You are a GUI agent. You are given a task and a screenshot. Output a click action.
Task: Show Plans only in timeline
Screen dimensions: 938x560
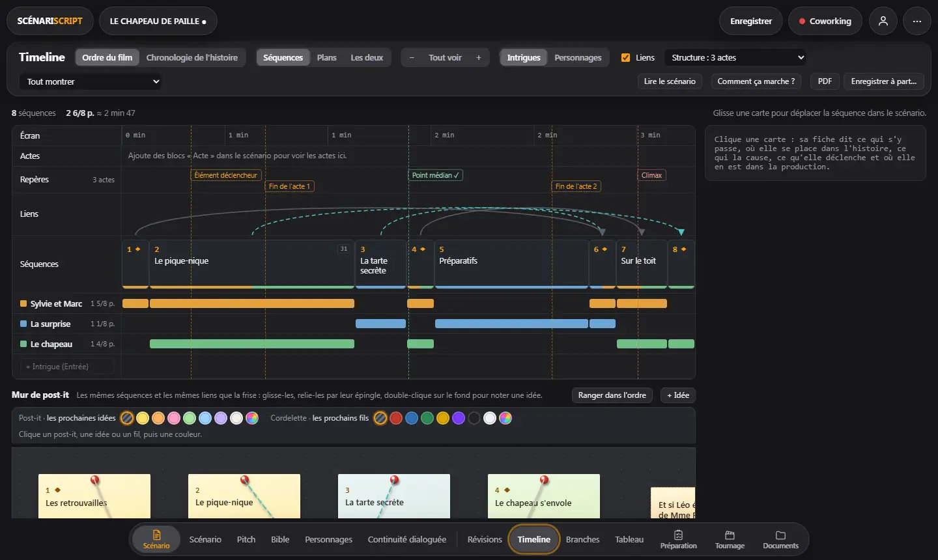point(327,57)
